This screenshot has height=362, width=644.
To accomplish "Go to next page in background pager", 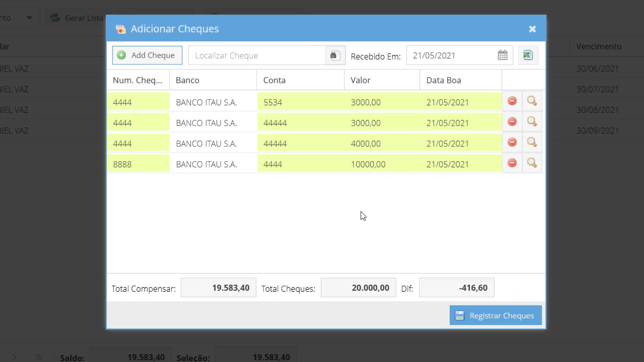I will coord(14,357).
